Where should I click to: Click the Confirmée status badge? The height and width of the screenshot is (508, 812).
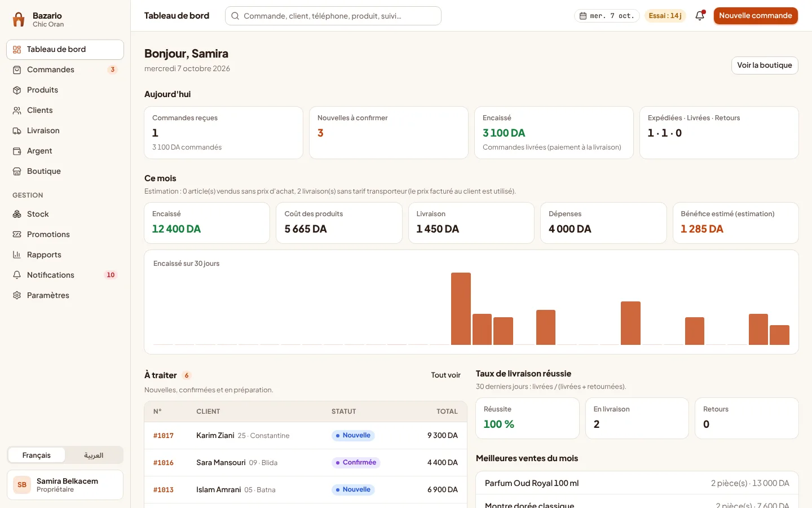pos(356,463)
